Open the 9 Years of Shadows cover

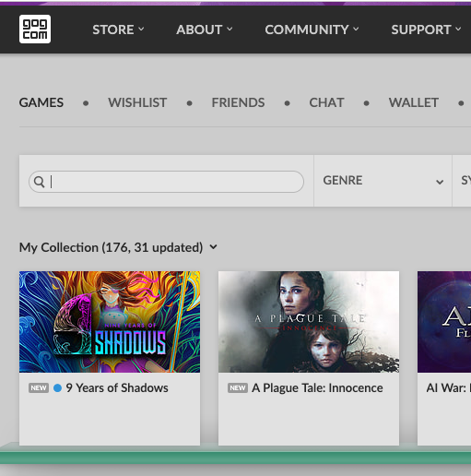pos(110,322)
